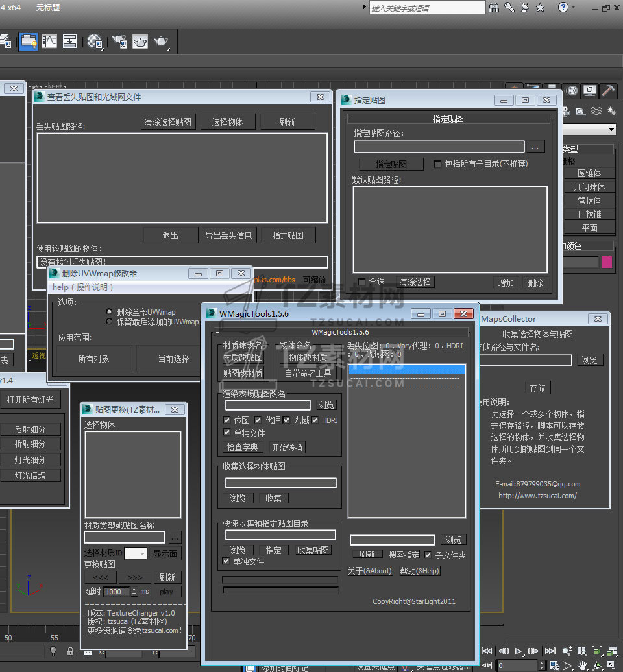Select the Pan View hand tool

[x=582, y=666]
